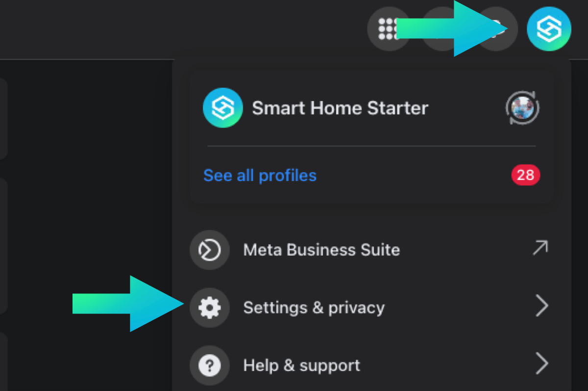Image resolution: width=588 pixels, height=391 pixels.
Task: Select the Help & support menu item
Action: (301, 365)
